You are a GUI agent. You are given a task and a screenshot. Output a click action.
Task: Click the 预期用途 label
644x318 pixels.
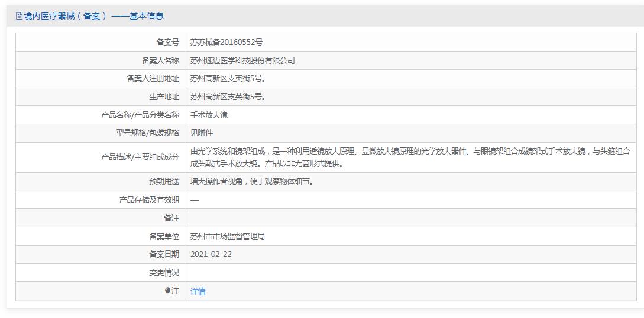pyautogui.click(x=164, y=181)
